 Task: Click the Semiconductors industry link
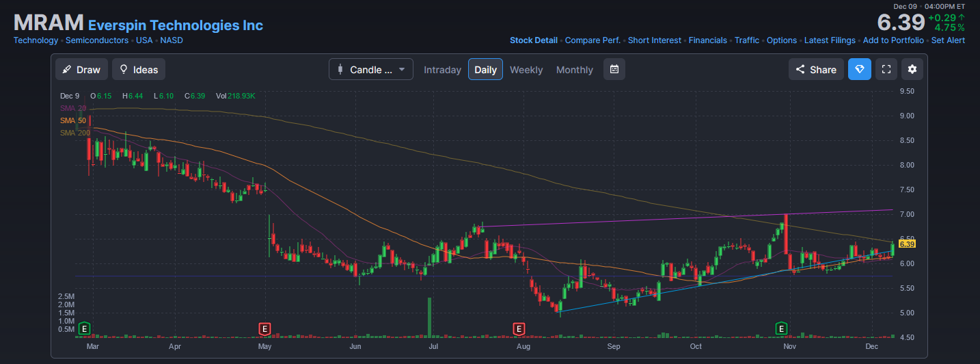(97, 40)
